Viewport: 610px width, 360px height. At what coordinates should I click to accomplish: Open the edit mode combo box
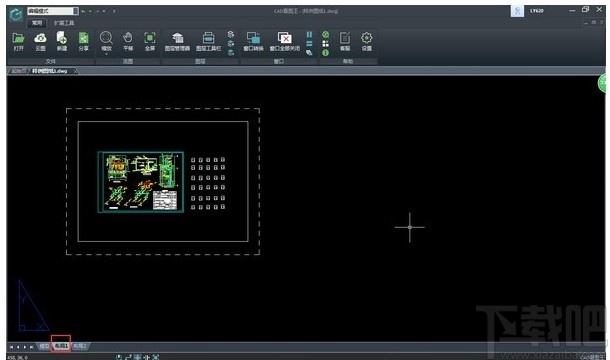tap(53, 11)
